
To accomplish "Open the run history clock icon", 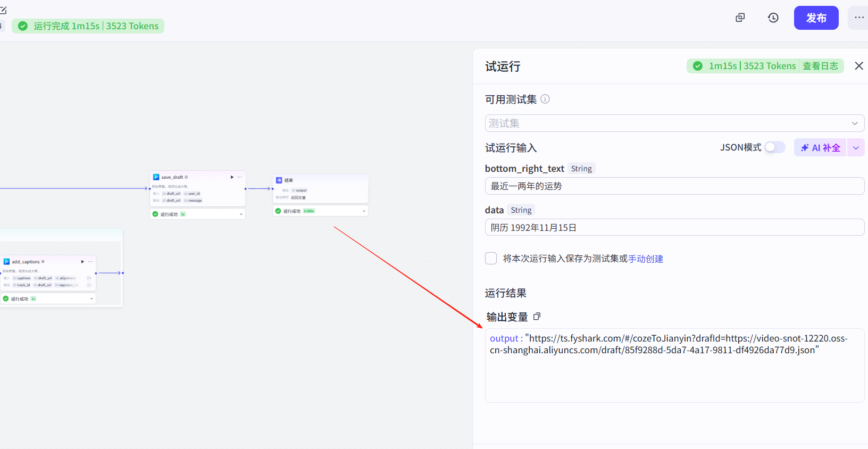I will click(x=773, y=18).
